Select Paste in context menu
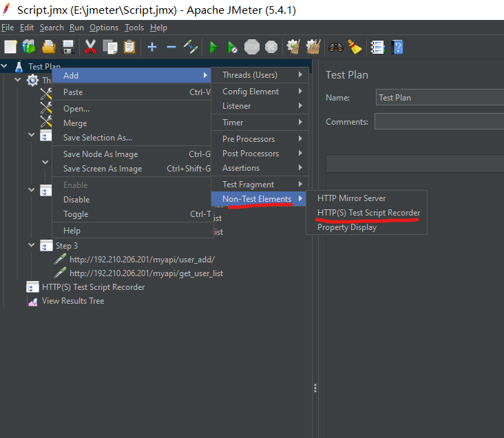The image size is (504, 438). click(132, 92)
